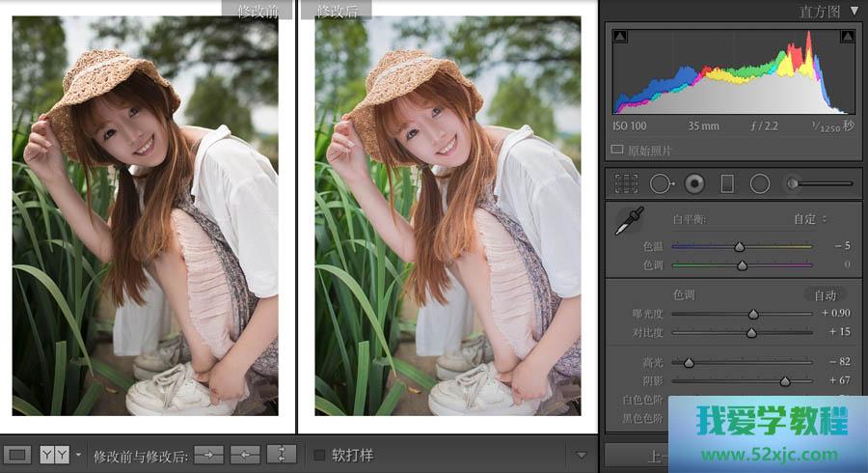Copy After settings to Before arrow button
This screenshot has width=868, height=473.
click(x=245, y=454)
